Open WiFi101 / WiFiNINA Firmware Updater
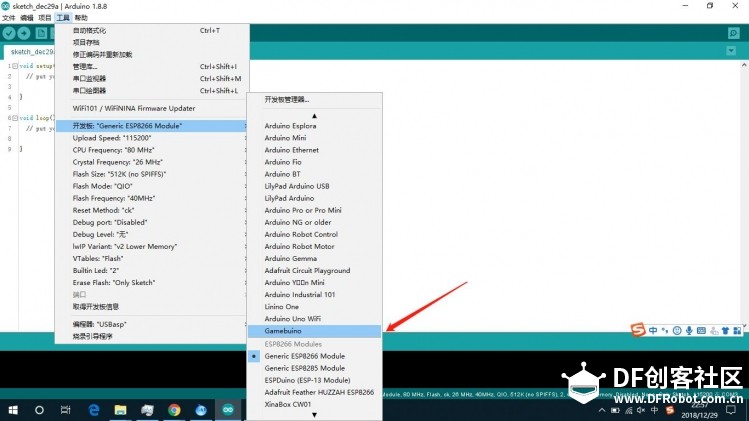This screenshot has height=421, width=749. [151, 108]
